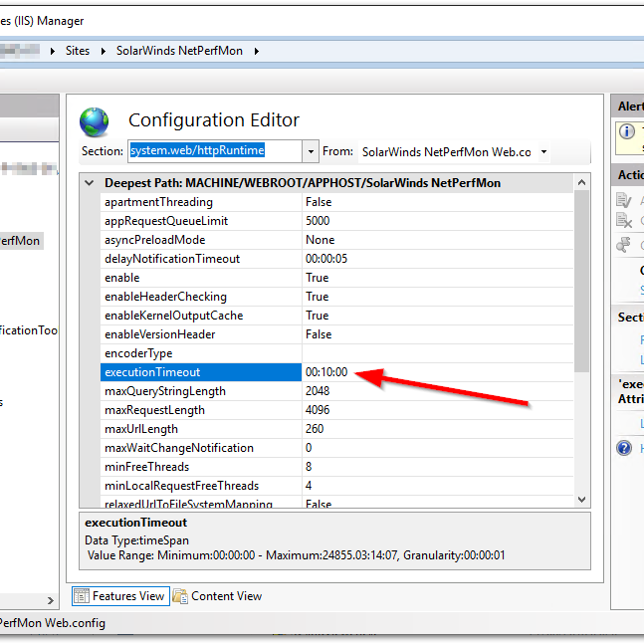Select the encoderType row

pyautogui.click(x=336, y=353)
